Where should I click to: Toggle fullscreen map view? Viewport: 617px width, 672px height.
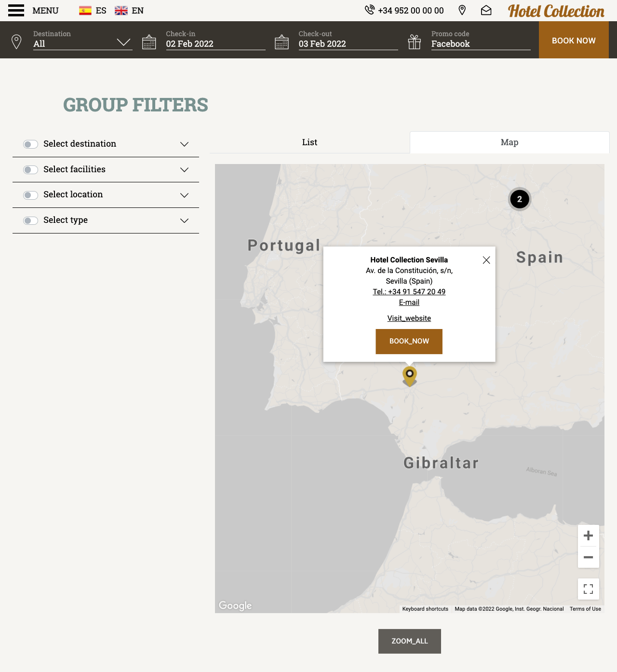coord(589,589)
